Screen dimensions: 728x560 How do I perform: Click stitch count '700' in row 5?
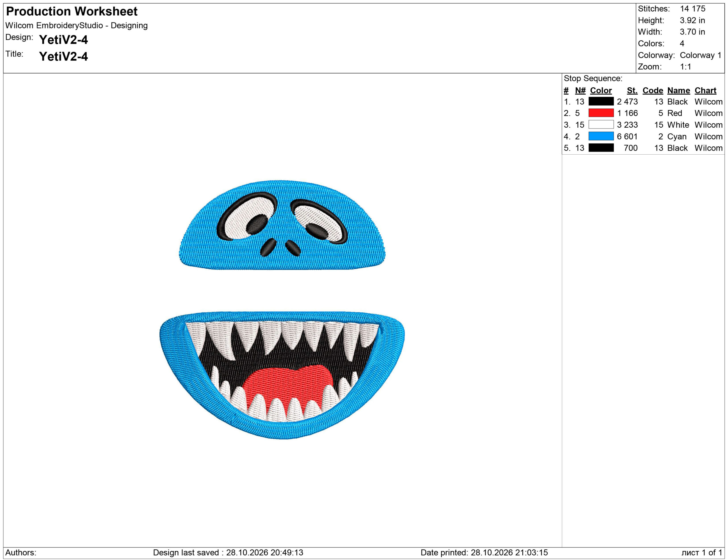pos(630,148)
